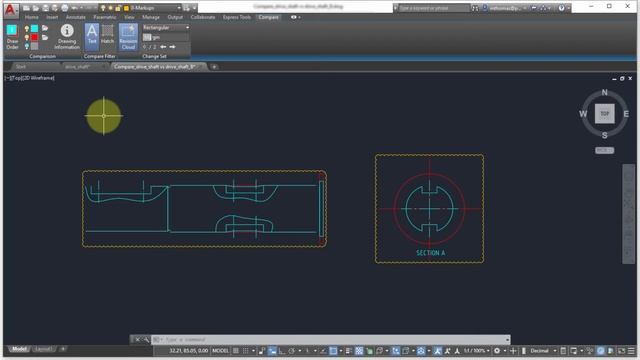Screen dimensions: 640x360
Task: Toggle lightbulb for cyan drawing differences
Action: point(27,29)
